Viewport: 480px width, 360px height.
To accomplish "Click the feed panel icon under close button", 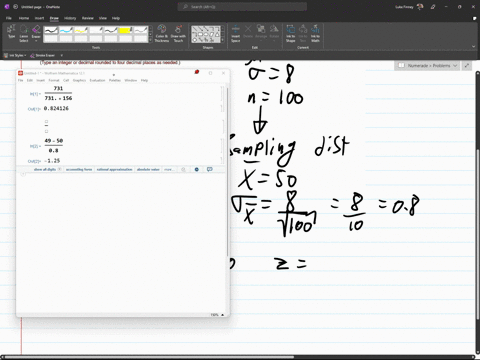I will pyautogui.click(x=474, y=18).
